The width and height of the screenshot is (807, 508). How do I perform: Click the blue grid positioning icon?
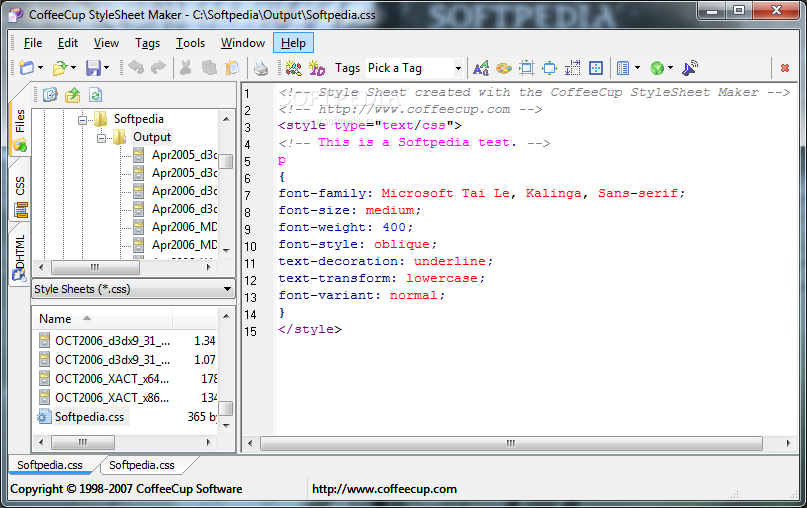pos(596,68)
